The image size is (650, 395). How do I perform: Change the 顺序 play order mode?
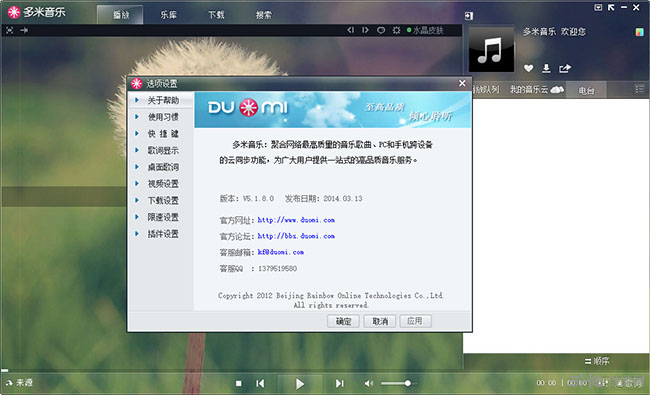coord(597,361)
